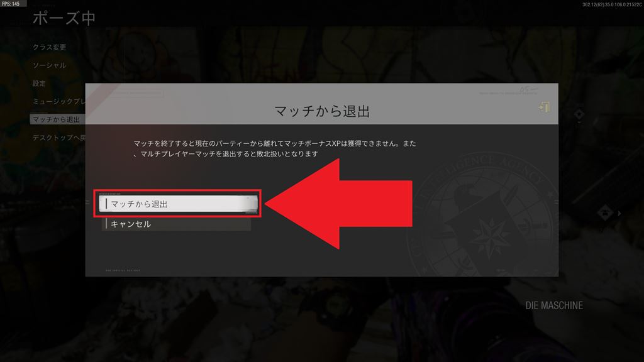Open the ソーシャル pause menu entry
The height and width of the screenshot is (362, 644).
pos(49,65)
